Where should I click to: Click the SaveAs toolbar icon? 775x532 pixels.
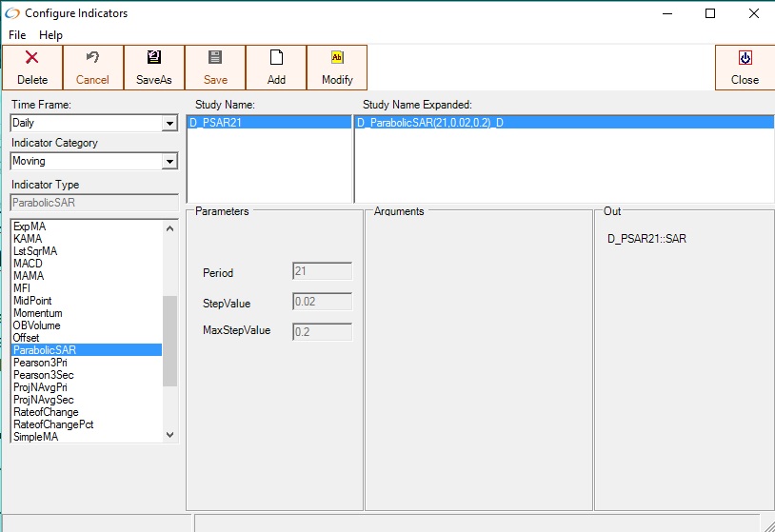pos(153,58)
